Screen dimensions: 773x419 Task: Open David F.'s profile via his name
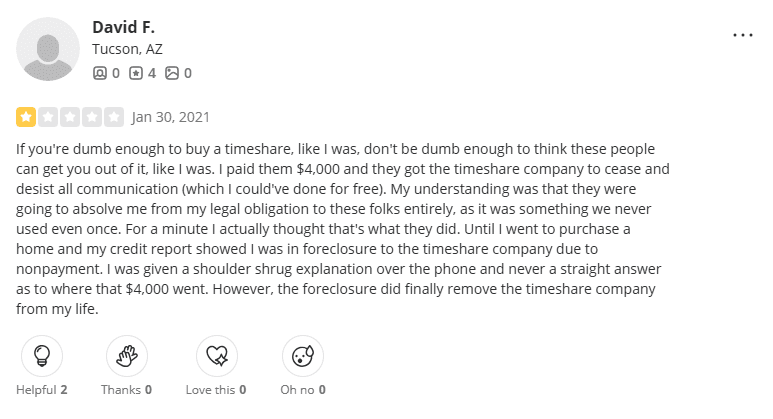coord(122,26)
